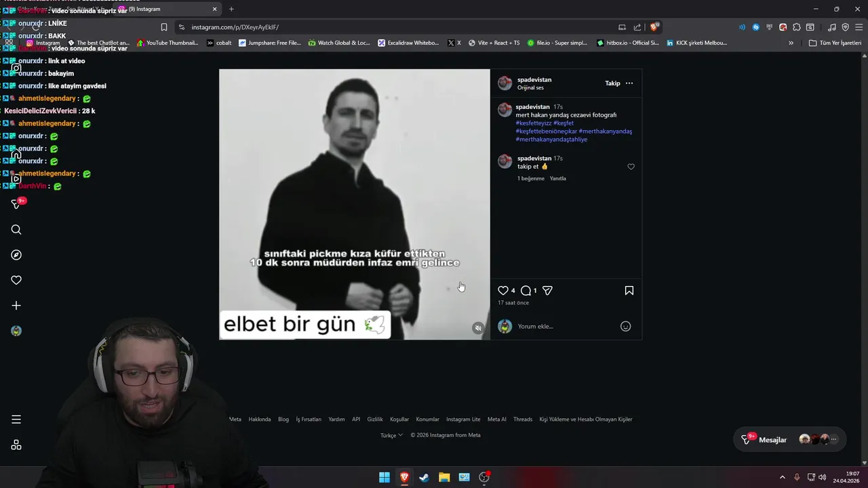Open the X bookmark

[454, 43]
